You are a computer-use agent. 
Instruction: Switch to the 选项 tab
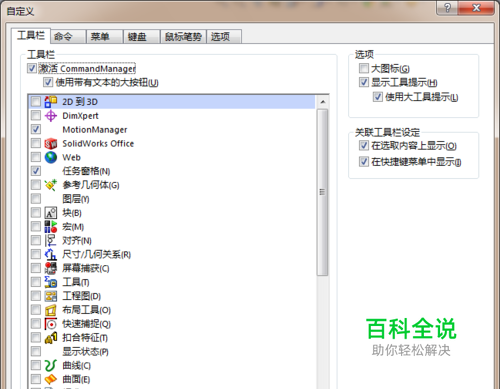tap(224, 36)
